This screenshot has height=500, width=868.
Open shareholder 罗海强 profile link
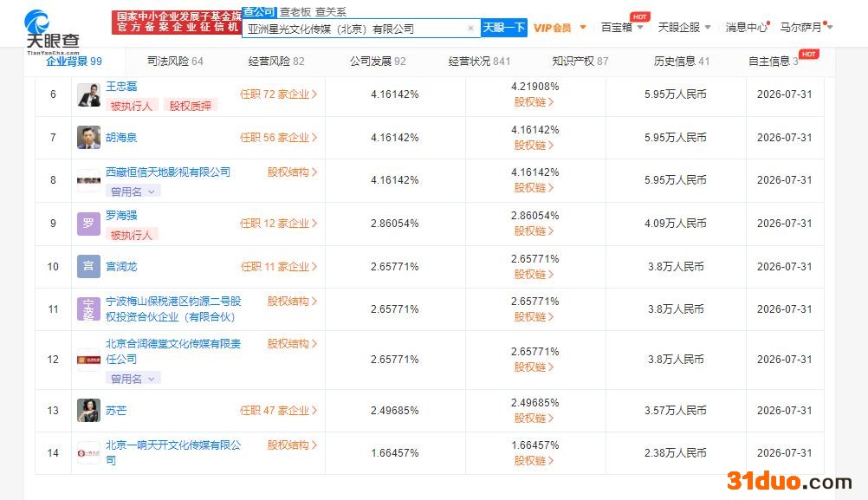pyautogui.click(x=121, y=216)
